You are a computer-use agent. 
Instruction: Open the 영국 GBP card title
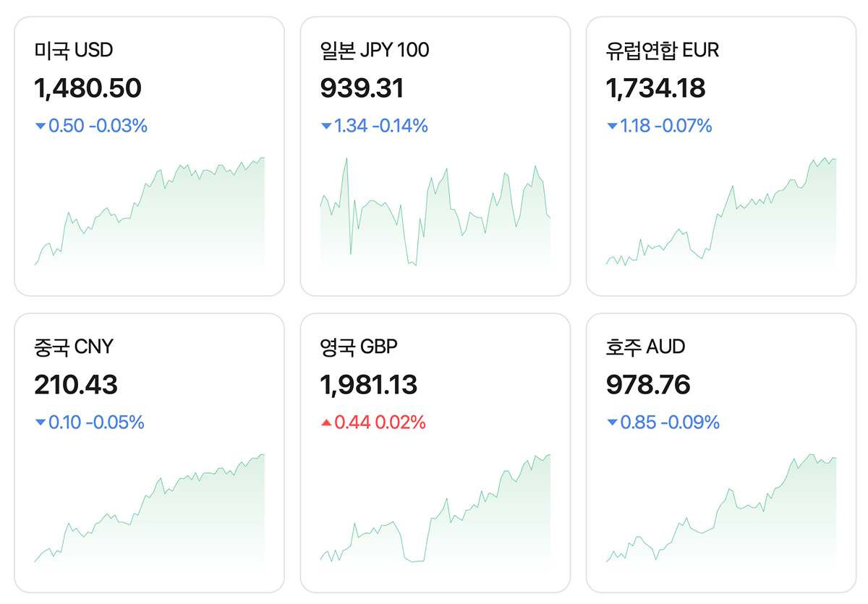tap(359, 346)
